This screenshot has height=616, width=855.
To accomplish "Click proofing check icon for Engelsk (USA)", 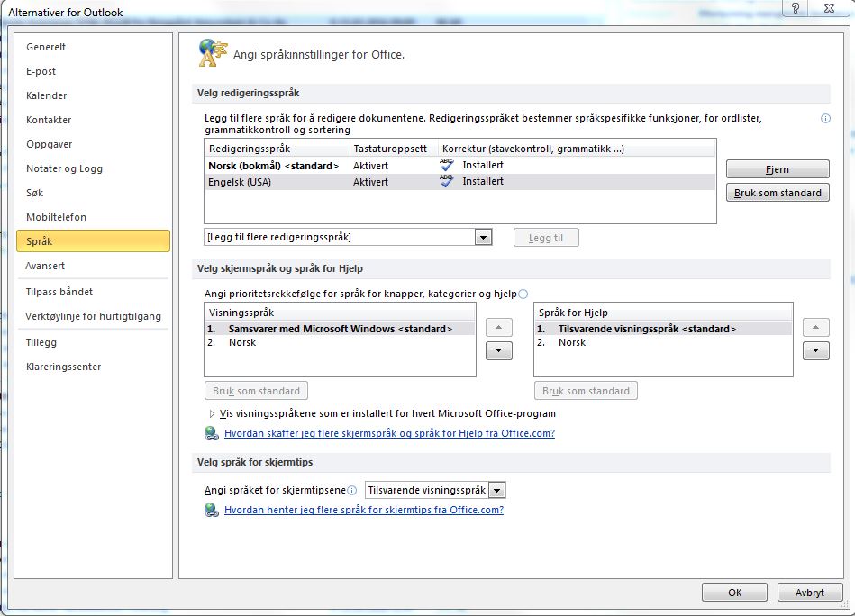I will click(x=447, y=181).
